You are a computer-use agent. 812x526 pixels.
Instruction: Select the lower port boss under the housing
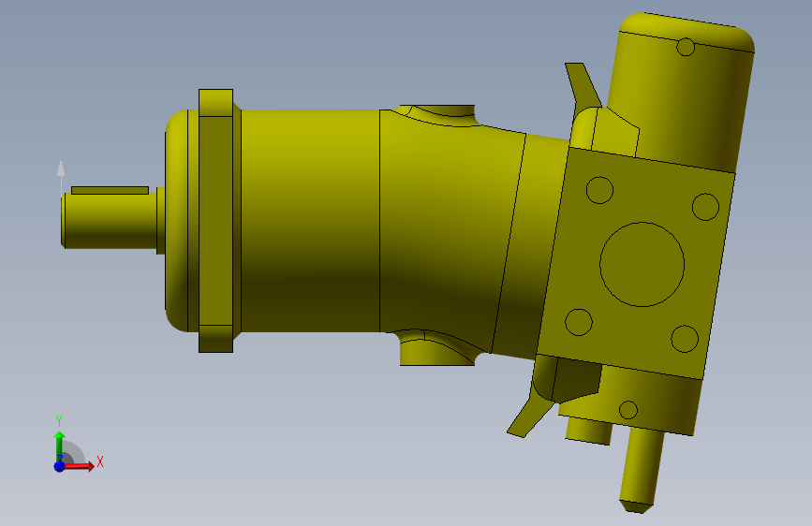tap(438, 349)
